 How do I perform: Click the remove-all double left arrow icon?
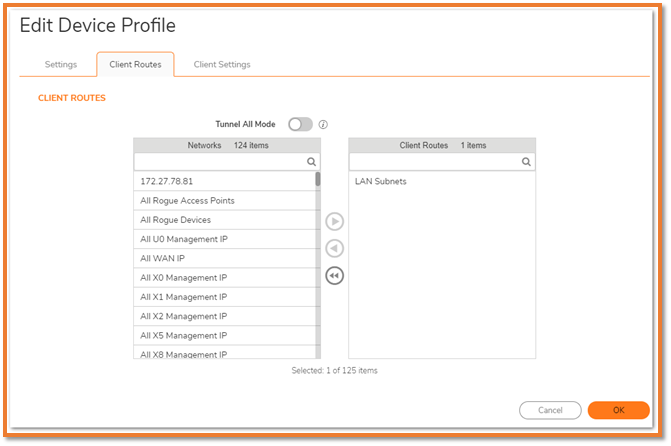pos(335,276)
